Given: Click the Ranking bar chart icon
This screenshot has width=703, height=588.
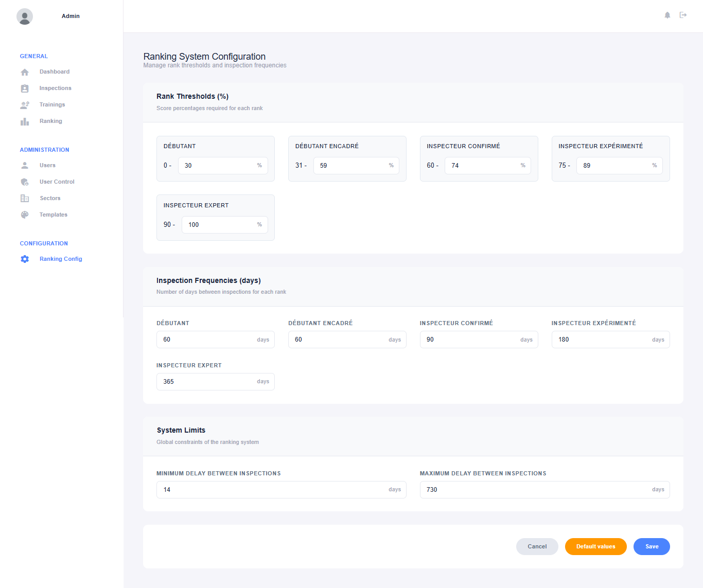Looking at the screenshot, I should click(x=25, y=121).
